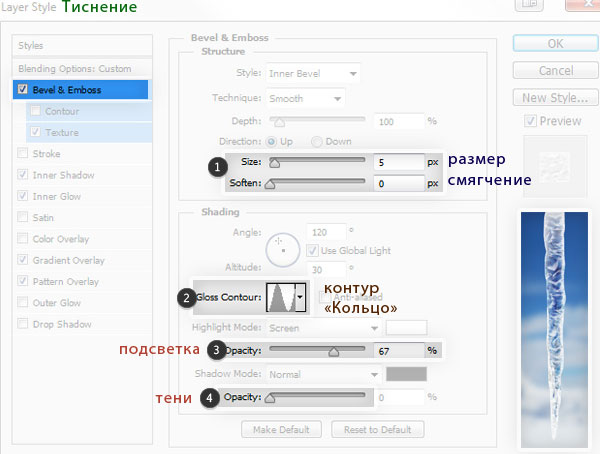Enable the Contour sub-option checkbox
Viewport: 600px width, 454px height.
(36, 111)
